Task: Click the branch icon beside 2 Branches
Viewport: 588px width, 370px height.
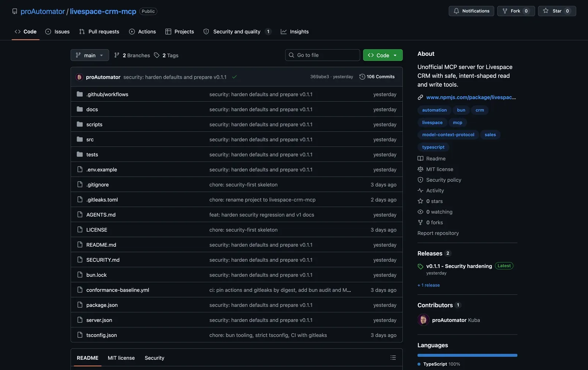Action: point(117,55)
